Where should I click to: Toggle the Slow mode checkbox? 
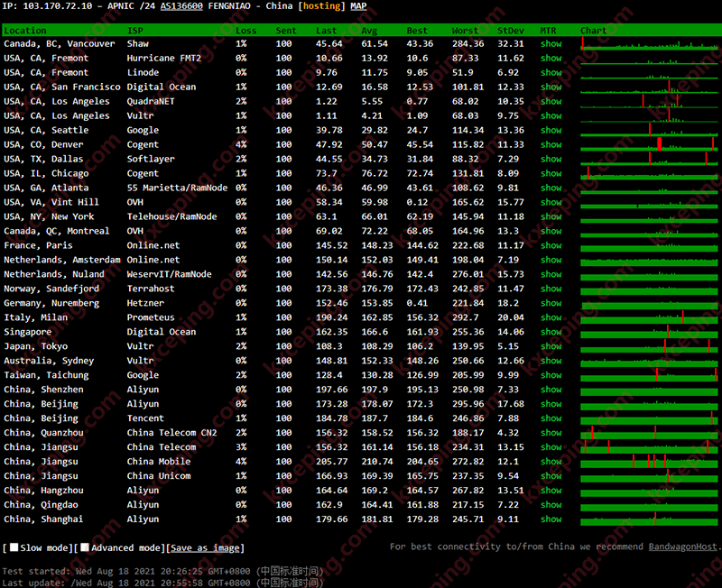pyautogui.click(x=14, y=547)
